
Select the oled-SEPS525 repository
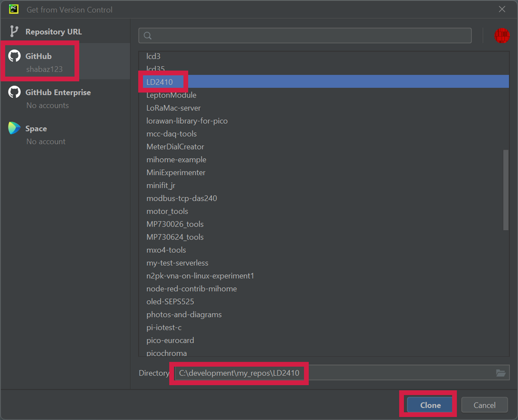pyautogui.click(x=324, y=301)
